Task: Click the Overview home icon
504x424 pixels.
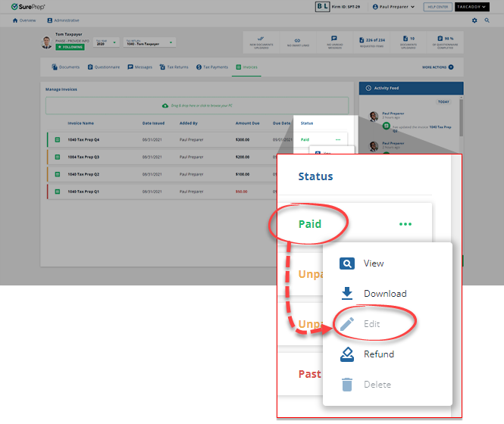Action: point(15,20)
